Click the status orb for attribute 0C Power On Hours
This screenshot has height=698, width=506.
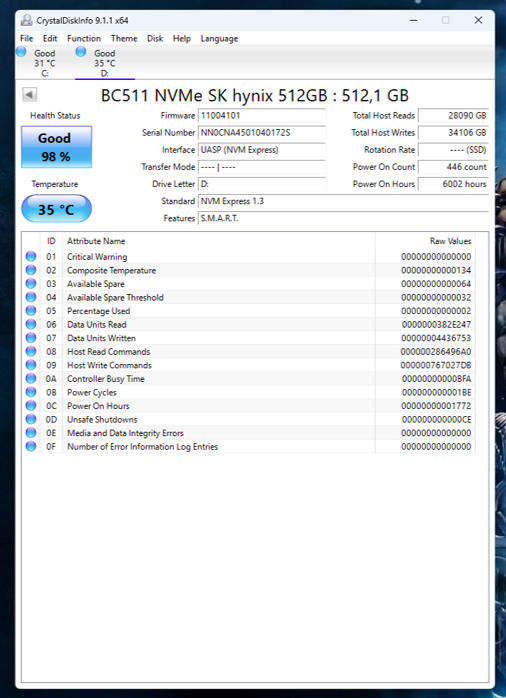point(31,406)
